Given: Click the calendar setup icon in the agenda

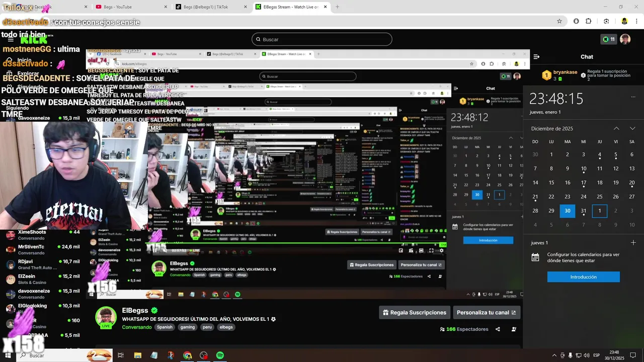Looking at the screenshot, I should click(535, 257).
